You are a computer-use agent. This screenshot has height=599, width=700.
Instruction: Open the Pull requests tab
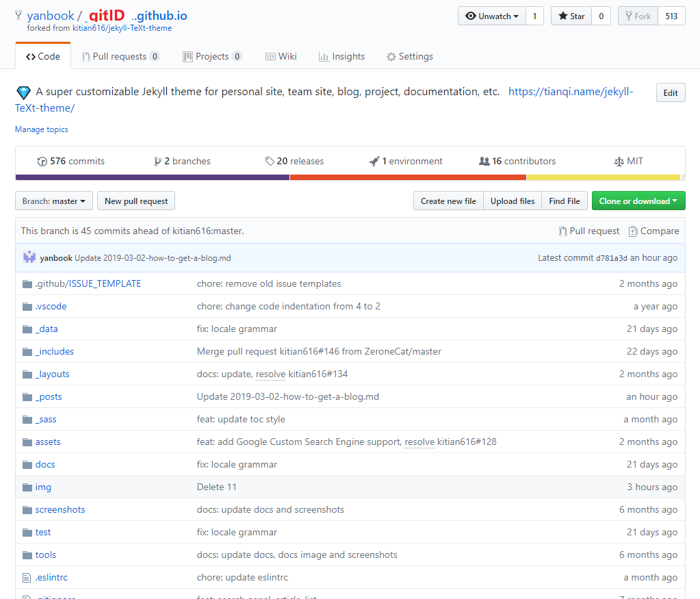pyautogui.click(x=121, y=57)
